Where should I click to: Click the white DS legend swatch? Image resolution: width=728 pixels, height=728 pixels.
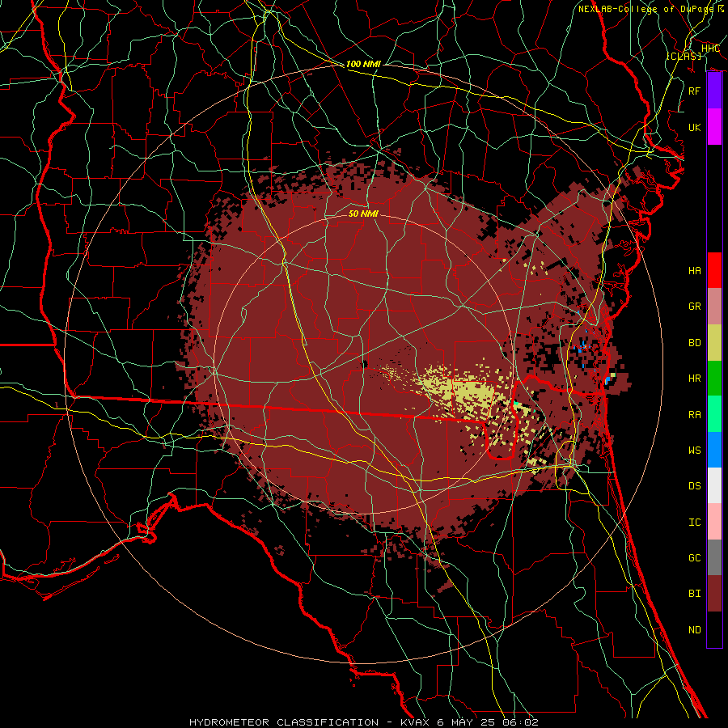tap(714, 485)
